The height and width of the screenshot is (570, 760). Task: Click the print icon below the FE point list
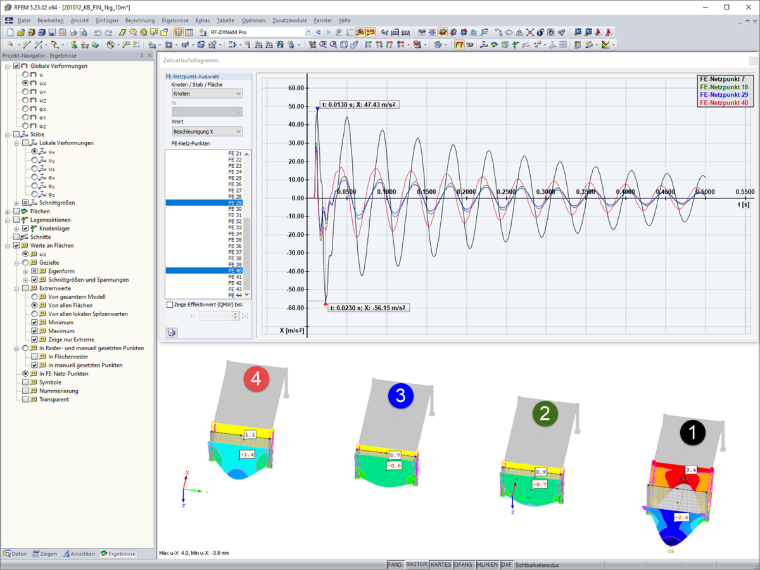(172, 332)
